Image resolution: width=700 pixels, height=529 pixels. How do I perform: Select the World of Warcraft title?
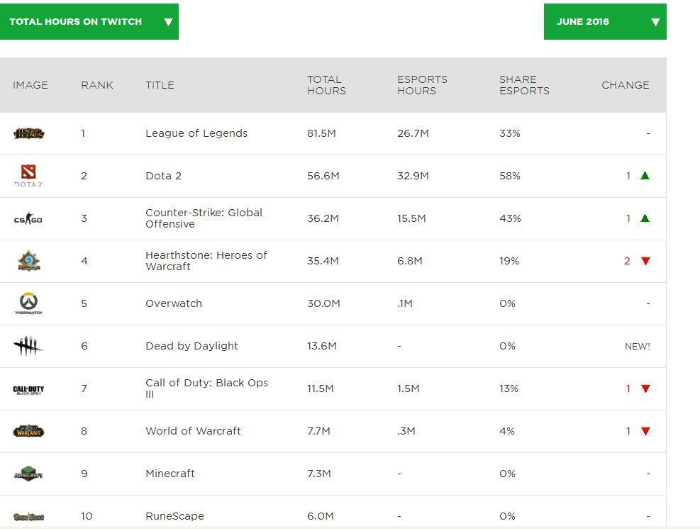click(x=193, y=431)
